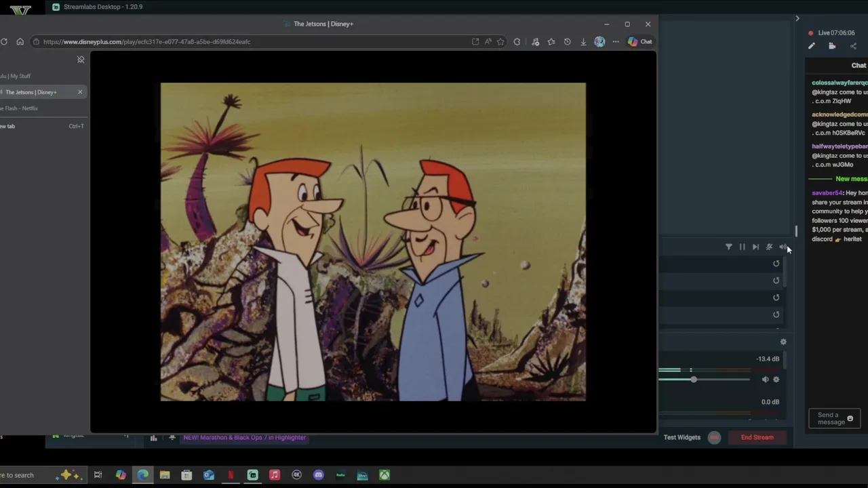This screenshot has height=488, width=868.
Task: Collapse the chat panel arrow
Action: [797, 18]
